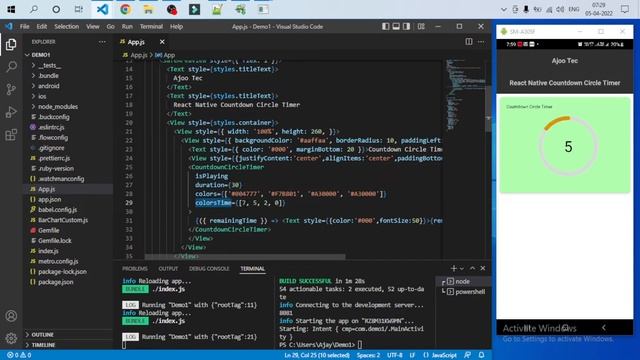Open the Explorer view in activity bar
This screenshot has width=640, height=360.
(x=11, y=44)
